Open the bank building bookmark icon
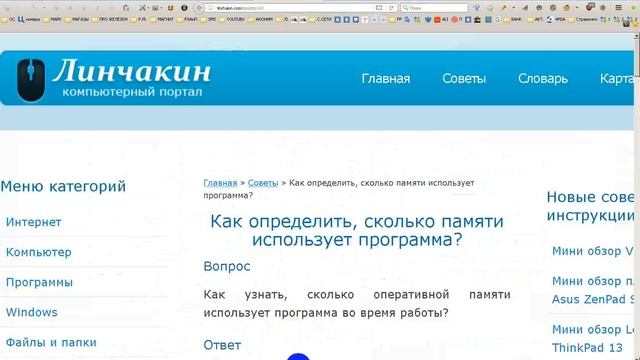 (477, 19)
